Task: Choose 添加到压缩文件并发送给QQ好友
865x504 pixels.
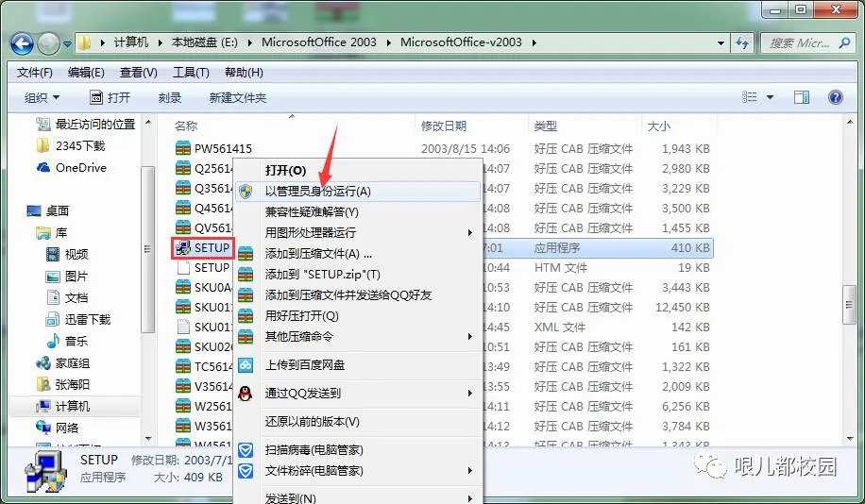Action: 357,295
